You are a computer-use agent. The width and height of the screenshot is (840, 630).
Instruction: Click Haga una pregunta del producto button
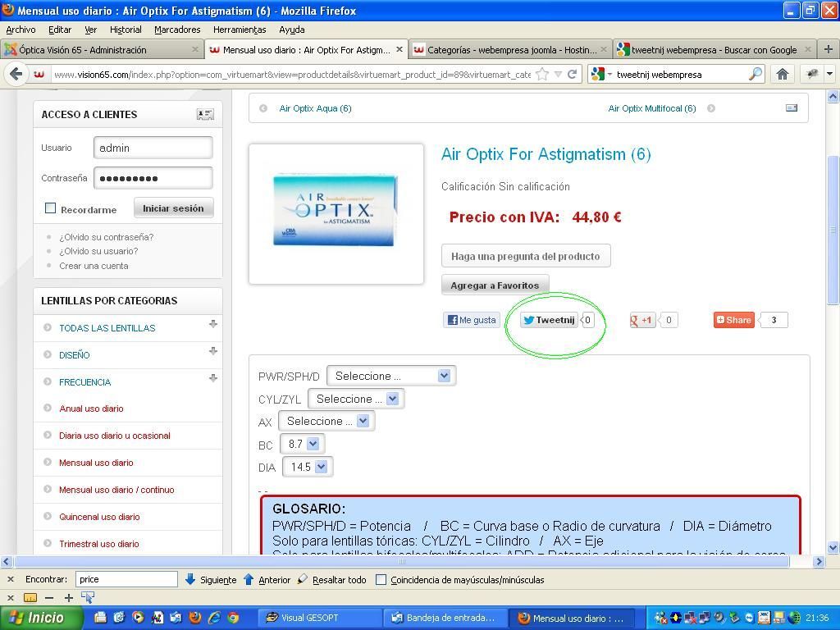(526, 256)
